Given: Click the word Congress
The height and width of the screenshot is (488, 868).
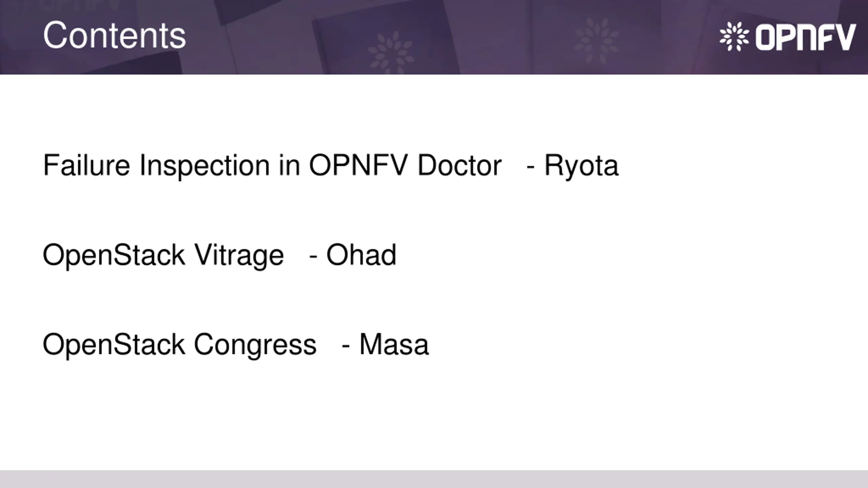Looking at the screenshot, I should tap(255, 346).
